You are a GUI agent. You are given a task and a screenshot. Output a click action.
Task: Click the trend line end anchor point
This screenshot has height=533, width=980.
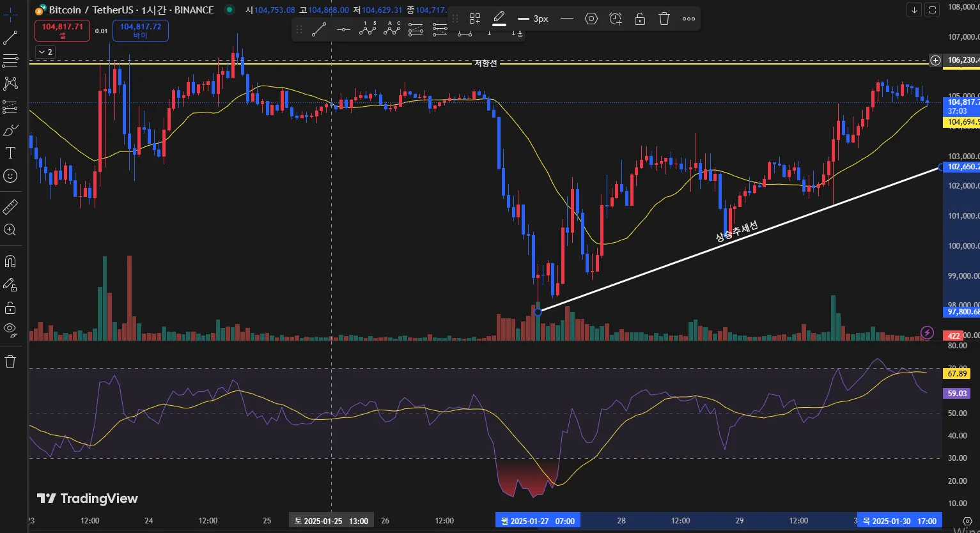pyautogui.click(x=941, y=167)
